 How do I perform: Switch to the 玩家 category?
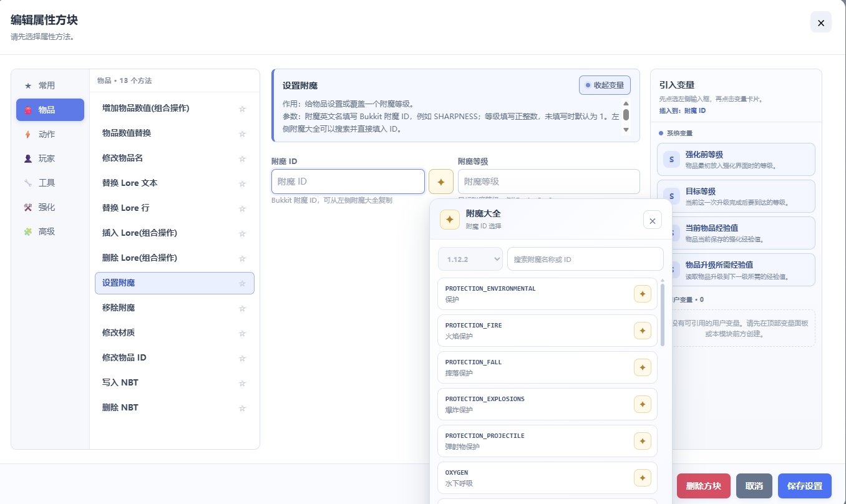coord(50,158)
